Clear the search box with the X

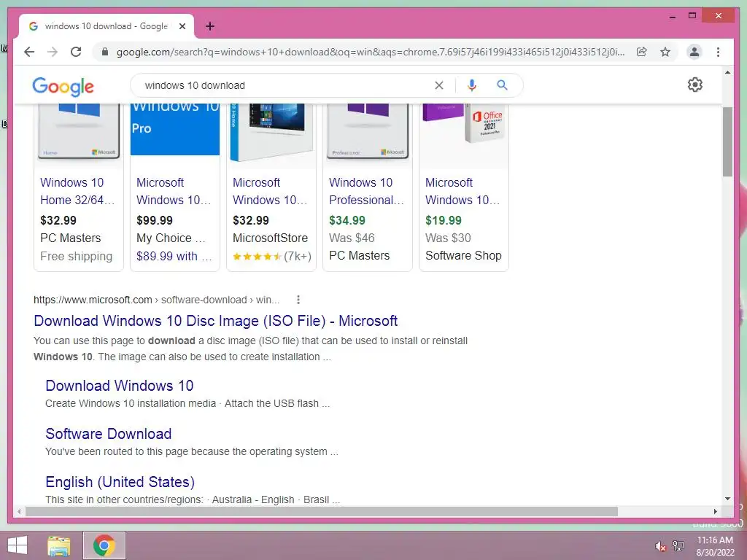(x=438, y=85)
